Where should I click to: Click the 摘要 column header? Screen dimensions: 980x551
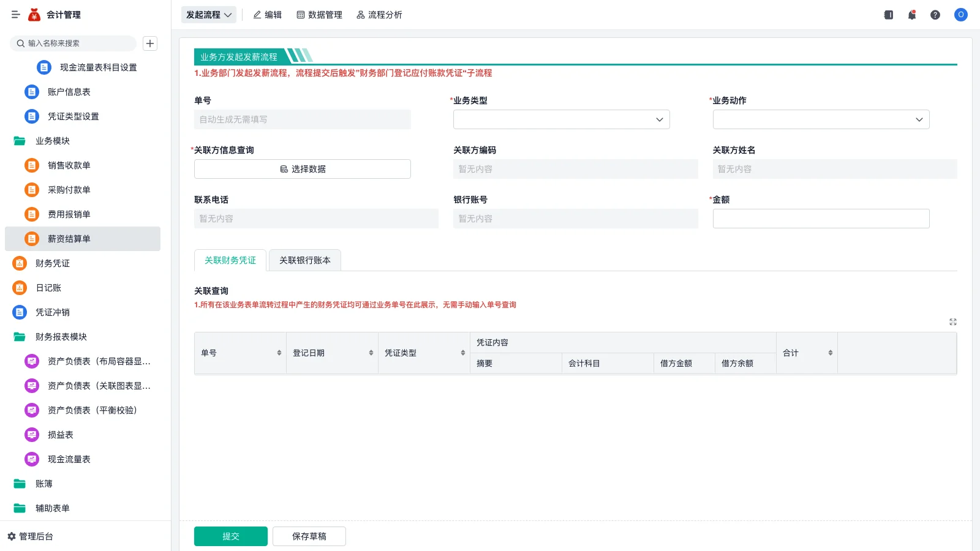click(516, 364)
